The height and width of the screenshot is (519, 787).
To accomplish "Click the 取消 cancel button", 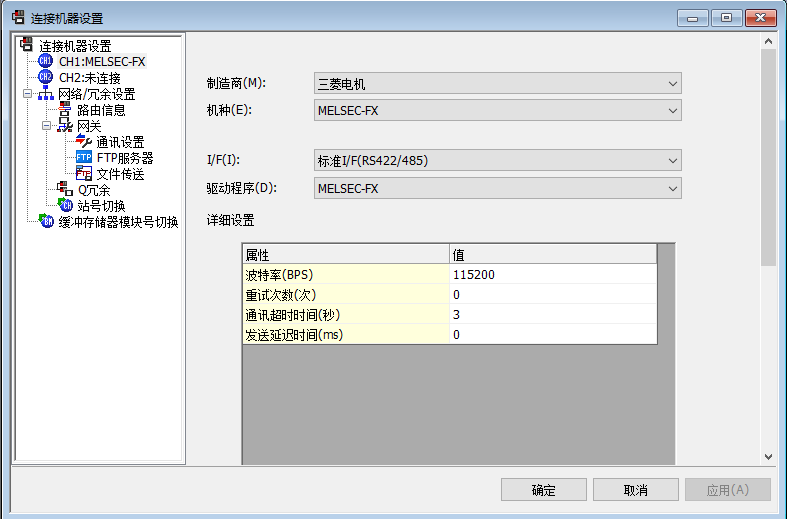I will [635, 490].
